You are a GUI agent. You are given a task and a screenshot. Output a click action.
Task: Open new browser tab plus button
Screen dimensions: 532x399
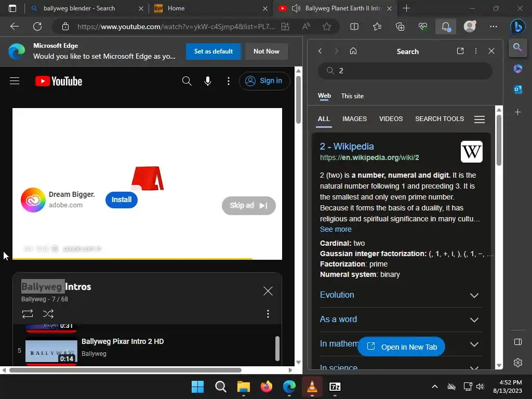[406, 8]
